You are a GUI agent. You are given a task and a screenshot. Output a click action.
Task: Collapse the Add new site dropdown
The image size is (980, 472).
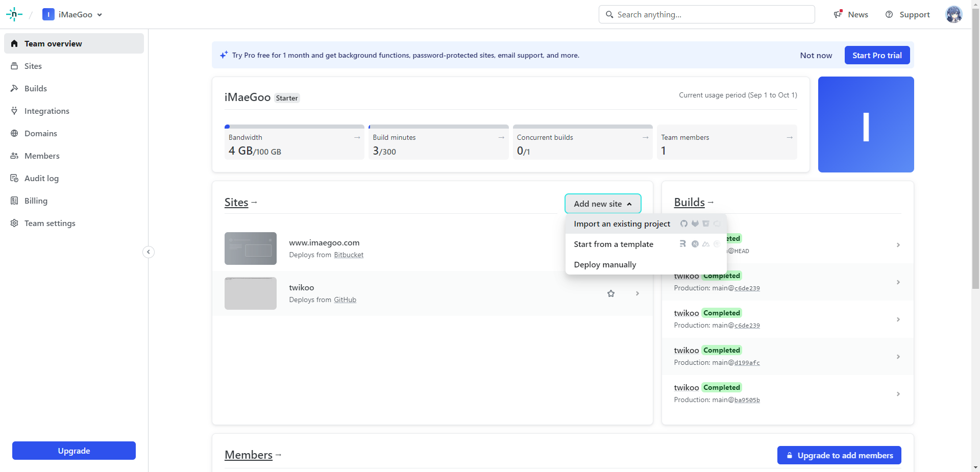pyautogui.click(x=602, y=204)
